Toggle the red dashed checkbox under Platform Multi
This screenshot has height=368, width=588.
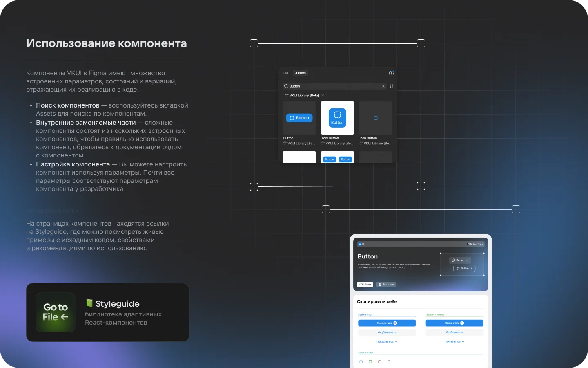(x=380, y=361)
